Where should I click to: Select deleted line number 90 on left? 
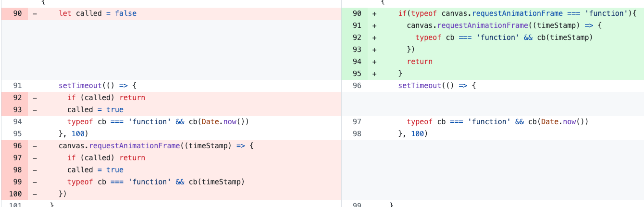click(x=17, y=13)
